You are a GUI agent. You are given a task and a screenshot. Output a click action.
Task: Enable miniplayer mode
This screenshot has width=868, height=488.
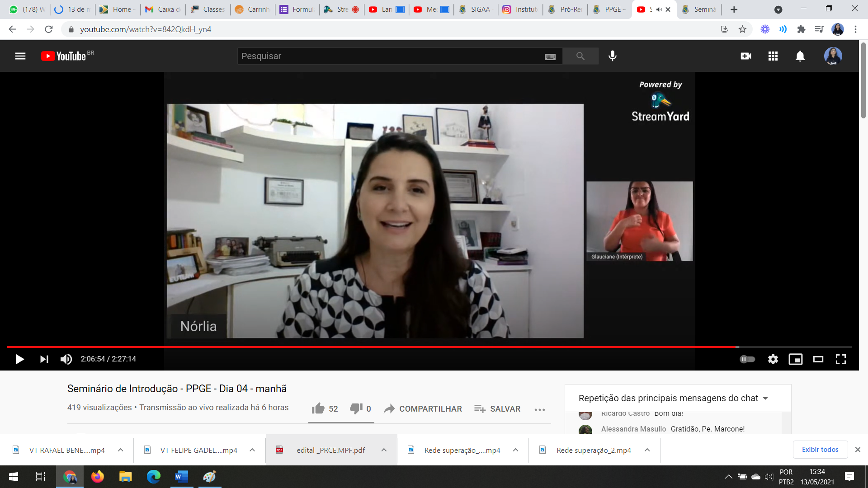[x=796, y=359]
